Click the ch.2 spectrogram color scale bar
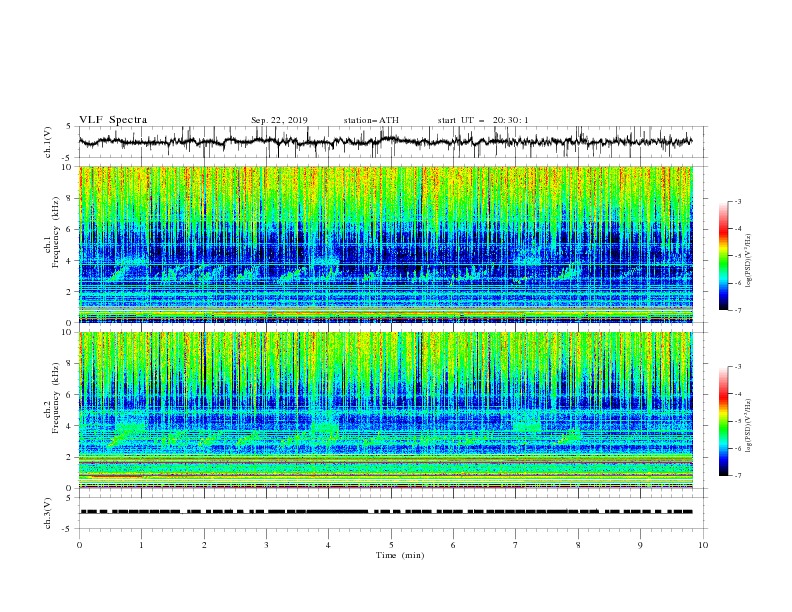Image resolution: width=792 pixels, height=612 pixels. pos(723,421)
